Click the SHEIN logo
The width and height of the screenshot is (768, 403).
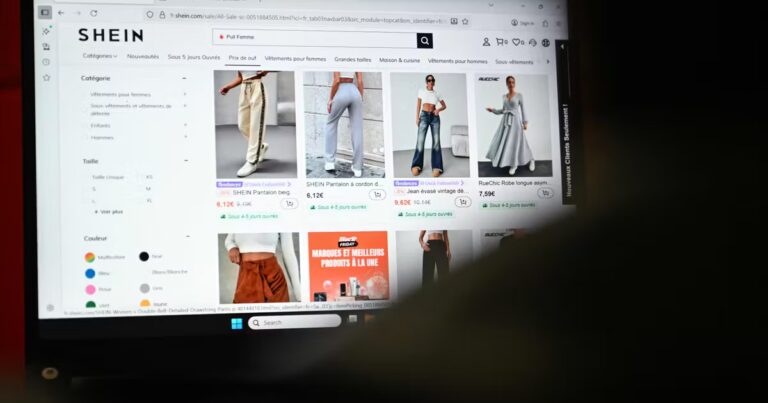coord(111,35)
